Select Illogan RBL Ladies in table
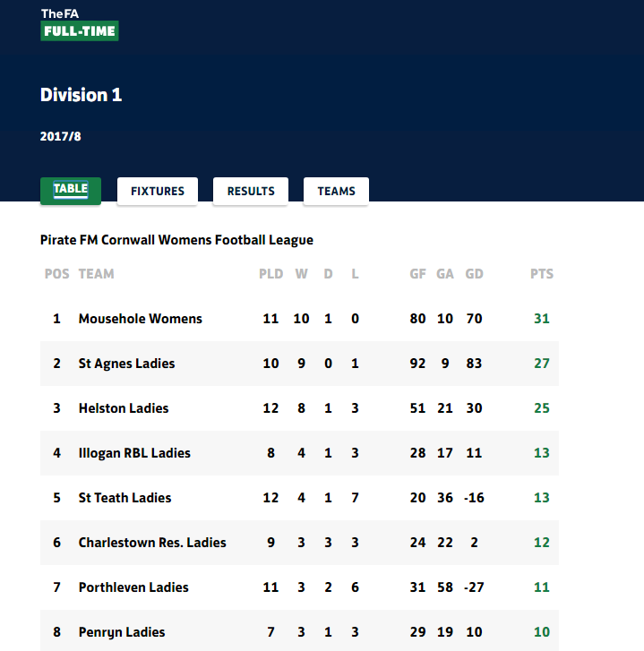The height and width of the screenshot is (651, 644). click(x=134, y=453)
